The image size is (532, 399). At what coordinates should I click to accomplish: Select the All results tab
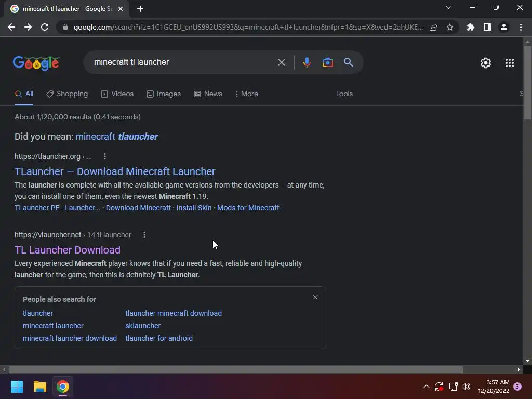click(x=24, y=94)
